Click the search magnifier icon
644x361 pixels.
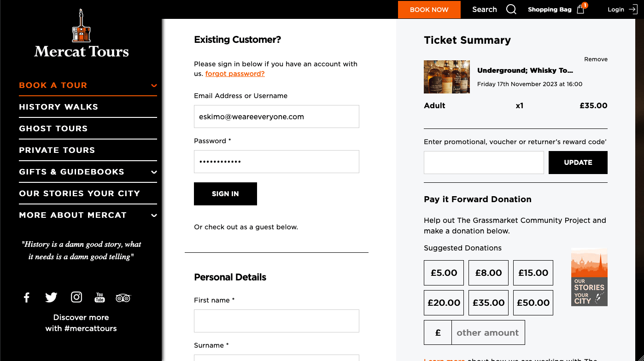pyautogui.click(x=511, y=9)
